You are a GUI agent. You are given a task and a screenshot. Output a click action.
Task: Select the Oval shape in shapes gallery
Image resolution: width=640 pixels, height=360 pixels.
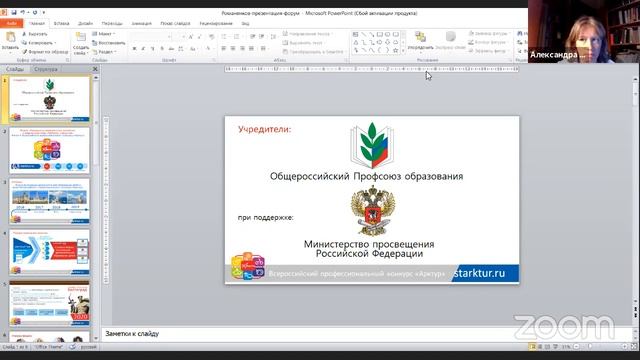(387, 34)
